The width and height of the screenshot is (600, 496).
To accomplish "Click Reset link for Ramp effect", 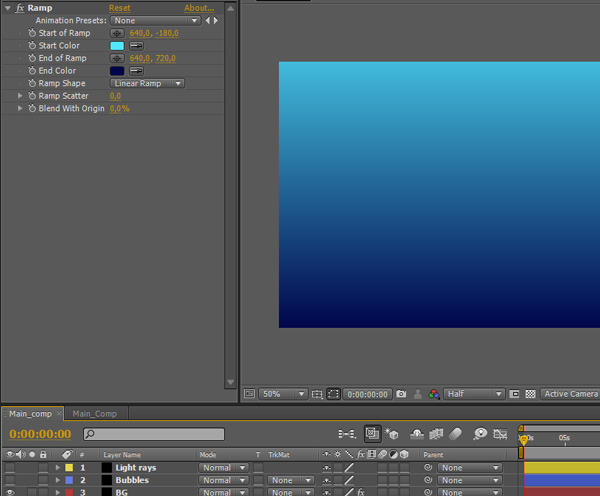I will coord(119,8).
